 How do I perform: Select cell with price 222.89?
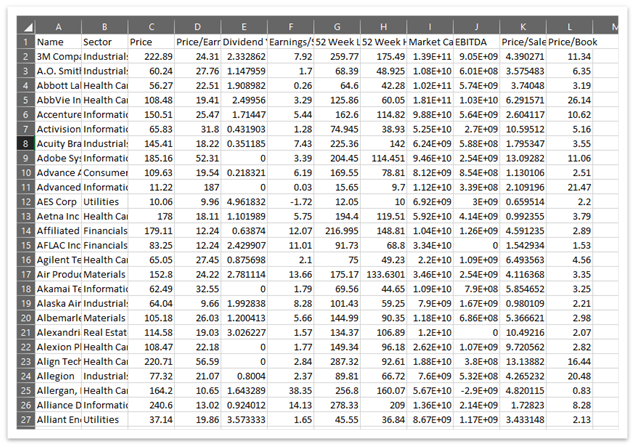[151, 56]
